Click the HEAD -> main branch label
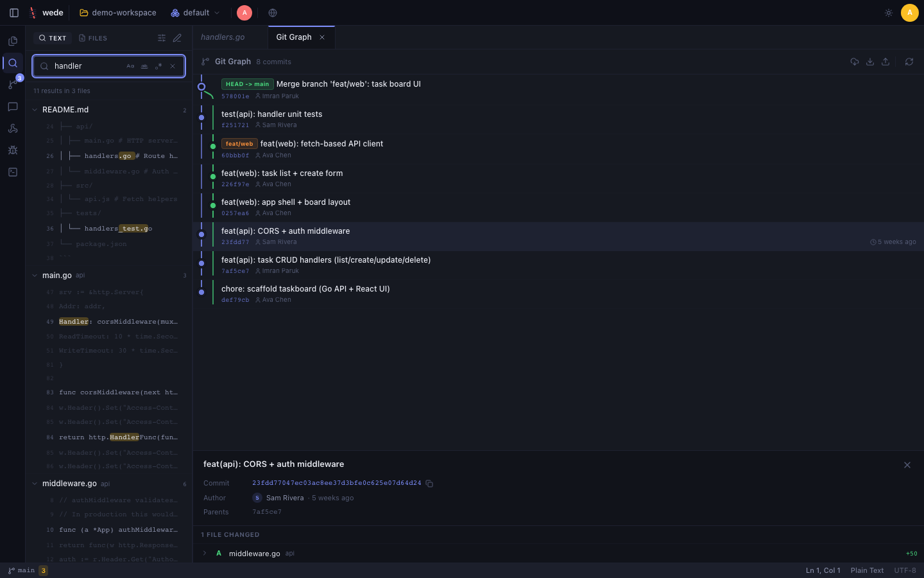 click(x=248, y=84)
